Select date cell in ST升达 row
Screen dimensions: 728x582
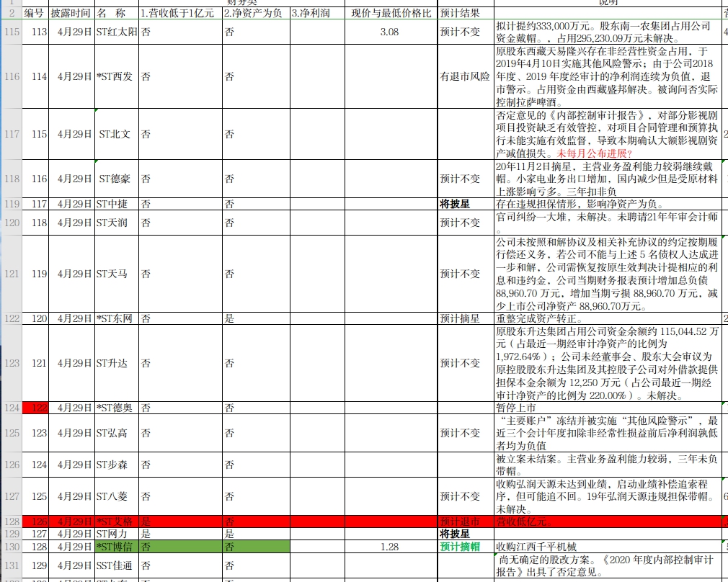[x=71, y=363]
